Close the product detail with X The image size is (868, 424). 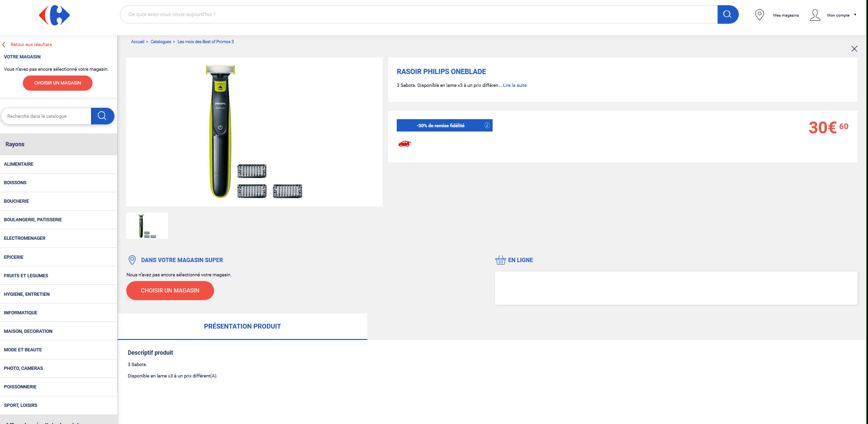coord(854,49)
